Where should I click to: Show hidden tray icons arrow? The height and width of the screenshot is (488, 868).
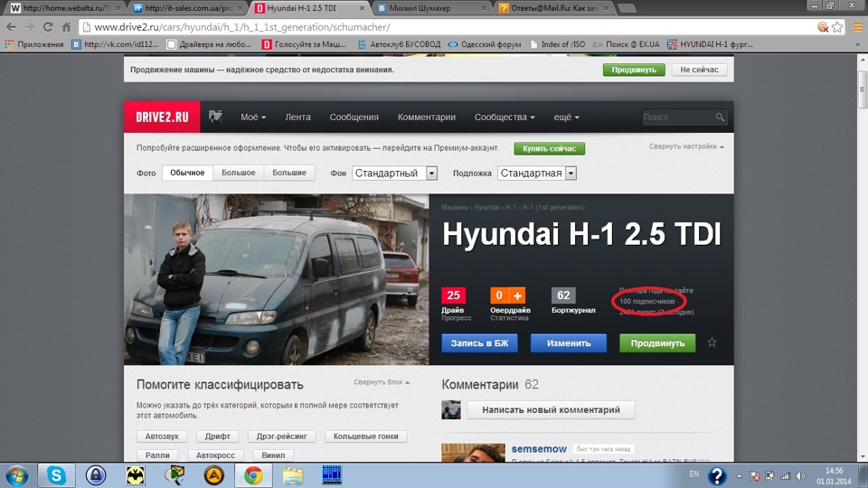tap(739, 476)
